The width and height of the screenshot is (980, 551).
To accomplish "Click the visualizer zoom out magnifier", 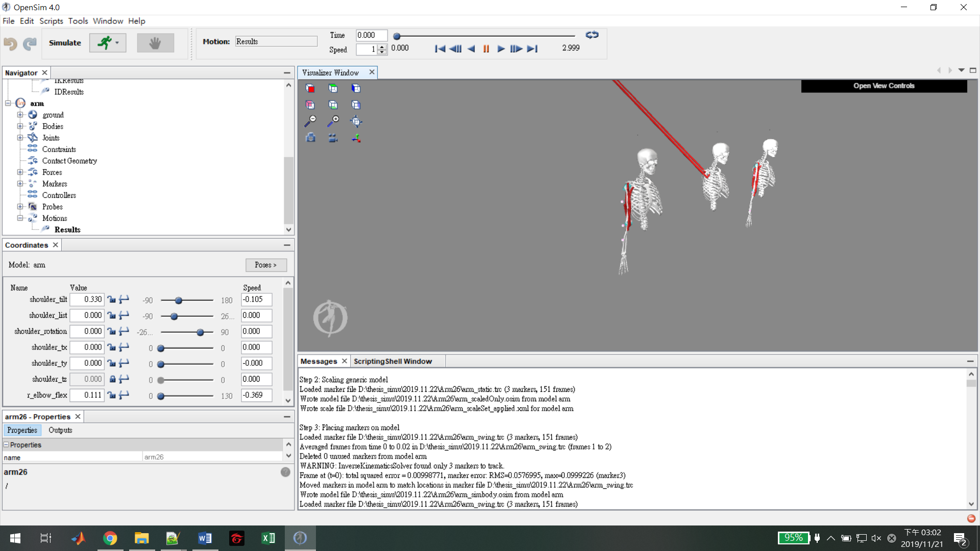I will [310, 121].
